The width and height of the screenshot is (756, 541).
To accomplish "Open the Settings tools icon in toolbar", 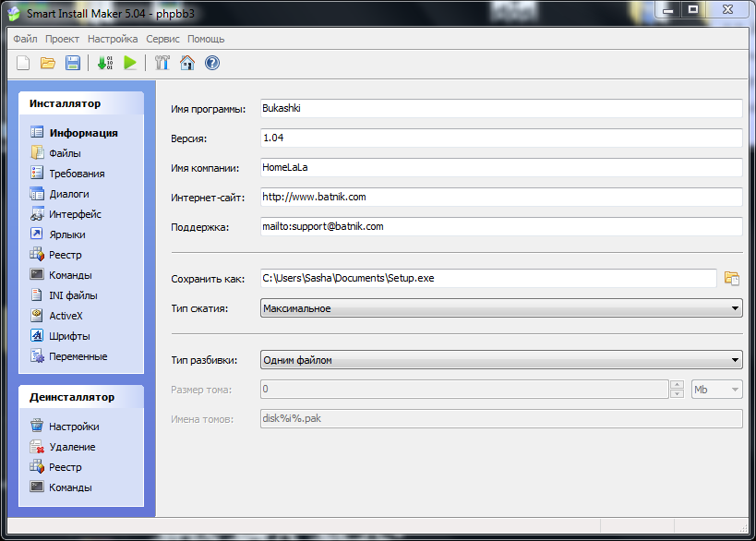I will [x=162, y=63].
